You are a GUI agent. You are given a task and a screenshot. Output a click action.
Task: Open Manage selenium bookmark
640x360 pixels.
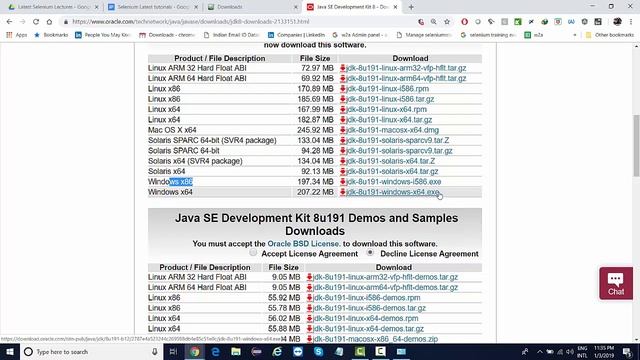point(424,35)
